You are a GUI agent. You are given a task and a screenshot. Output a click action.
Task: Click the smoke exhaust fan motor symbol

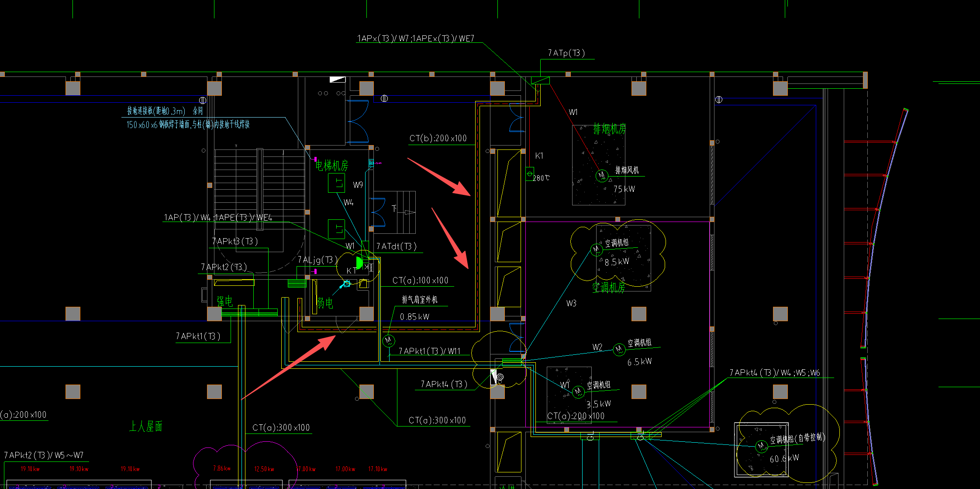[602, 176]
